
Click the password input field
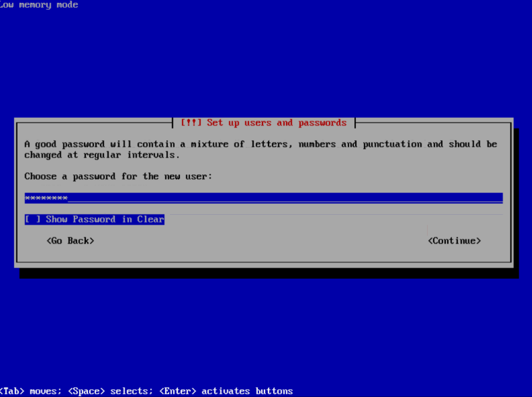pos(263,198)
